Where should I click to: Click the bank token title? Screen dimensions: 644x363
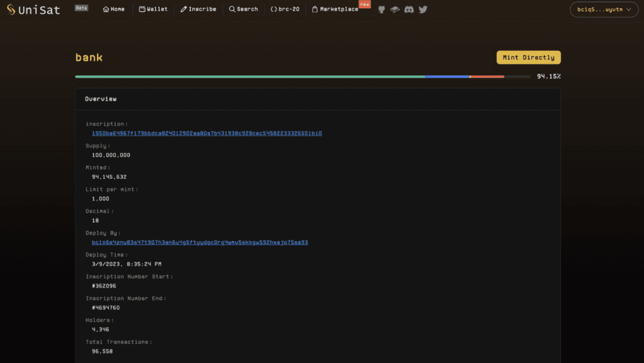point(89,57)
